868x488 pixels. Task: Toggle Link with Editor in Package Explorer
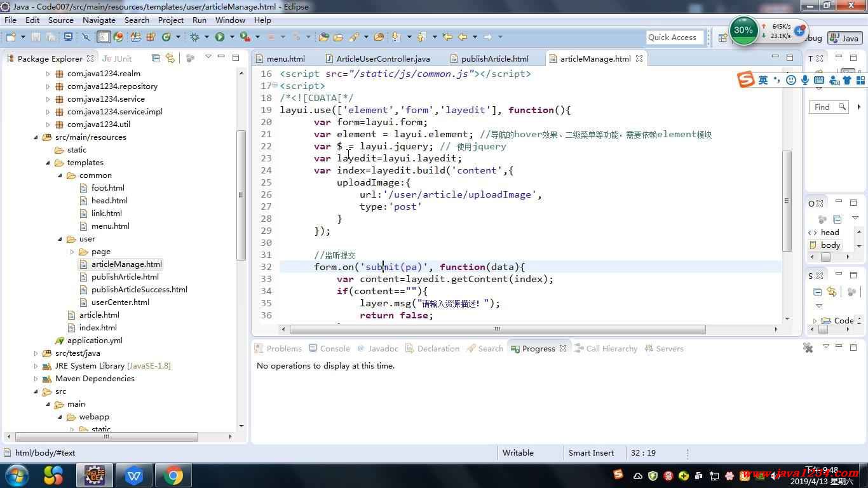point(170,58)
